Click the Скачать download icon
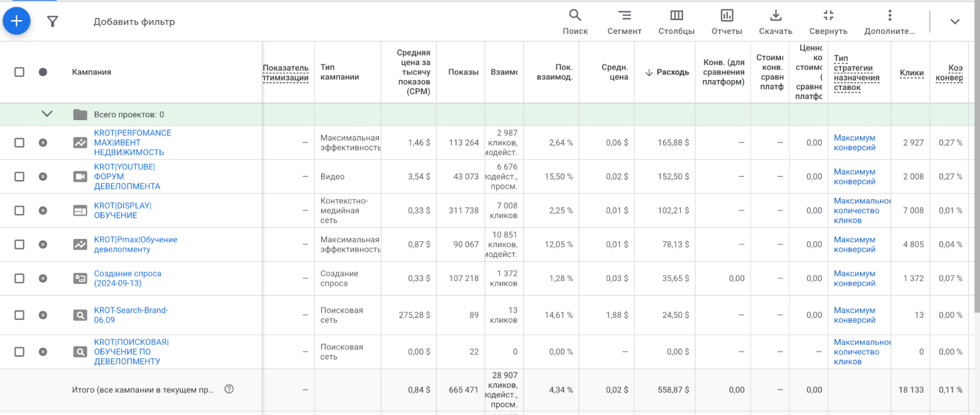Image resolution: width=980 pixels, height=415 pixels. [775, 22]
